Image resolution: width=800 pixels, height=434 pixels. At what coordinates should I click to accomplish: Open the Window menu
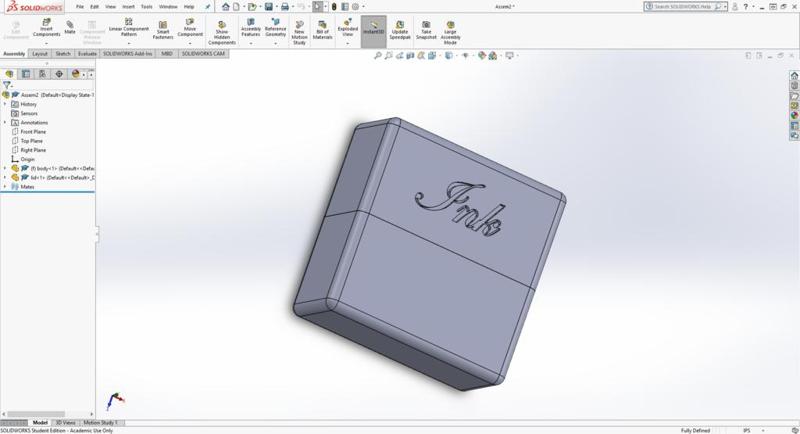(x=168, y=7)
